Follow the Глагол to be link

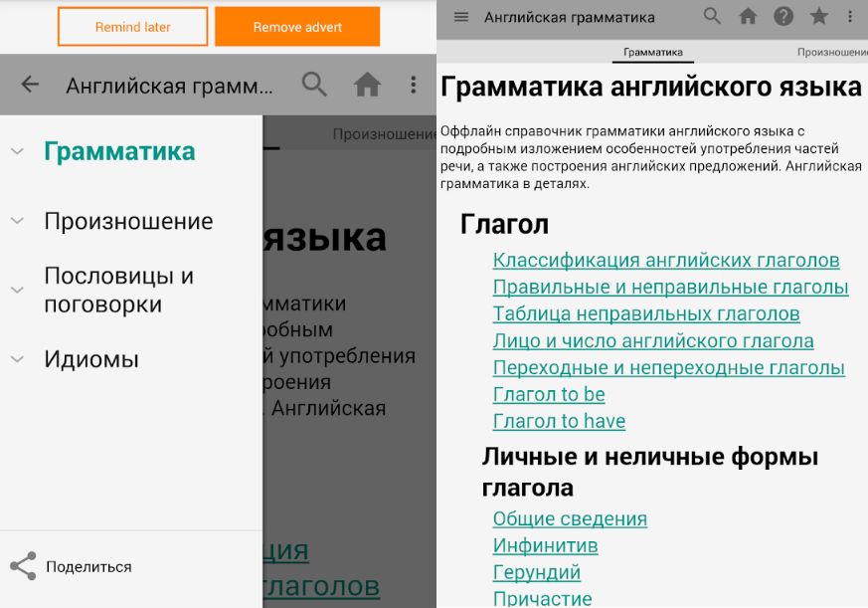(x=549, y=394)
